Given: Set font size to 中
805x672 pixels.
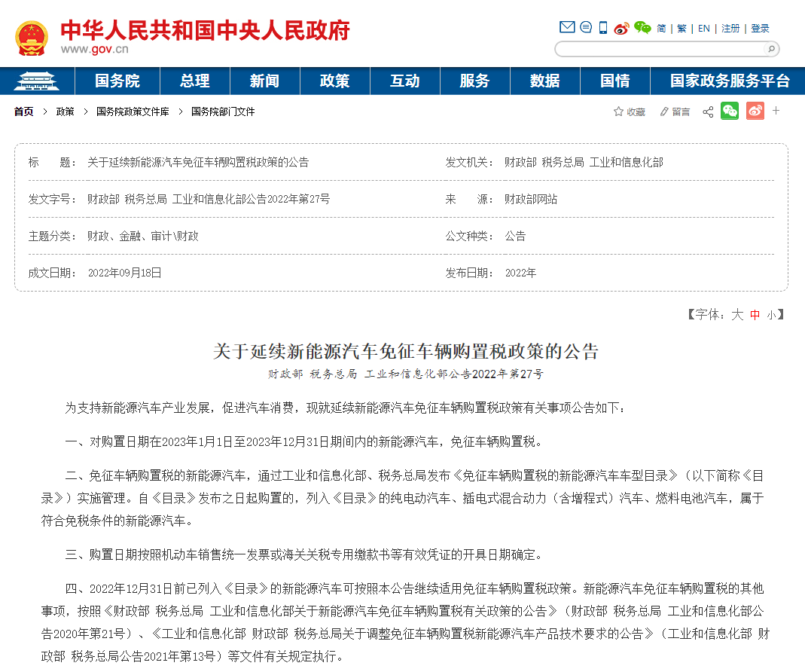Looking at the screenshot, I should tap(755, 315).
